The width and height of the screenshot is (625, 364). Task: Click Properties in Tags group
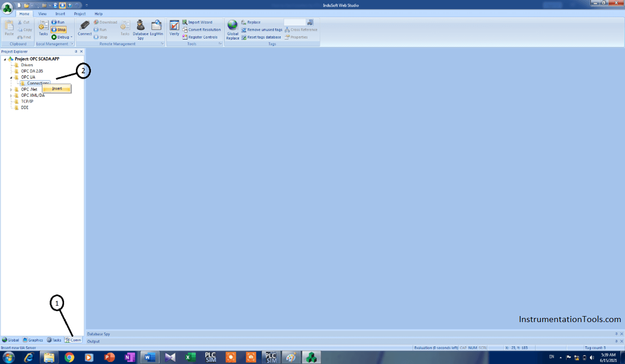(296, 37)
